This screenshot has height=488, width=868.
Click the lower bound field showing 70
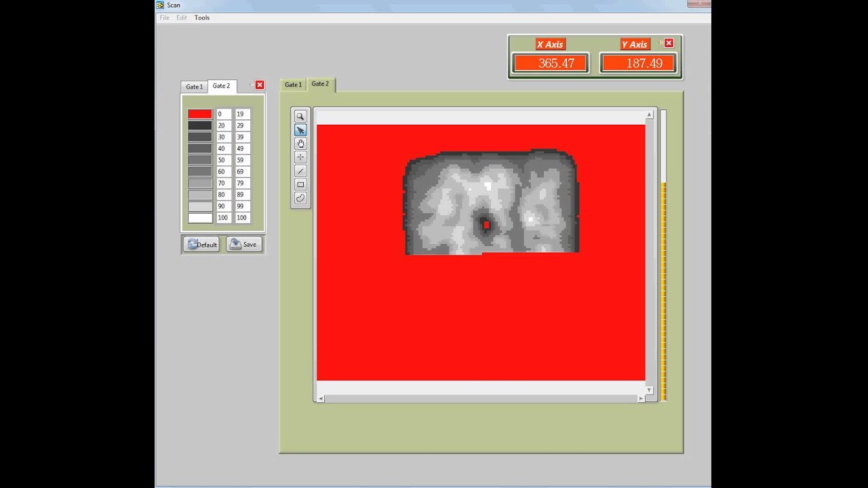click(224, 183)
